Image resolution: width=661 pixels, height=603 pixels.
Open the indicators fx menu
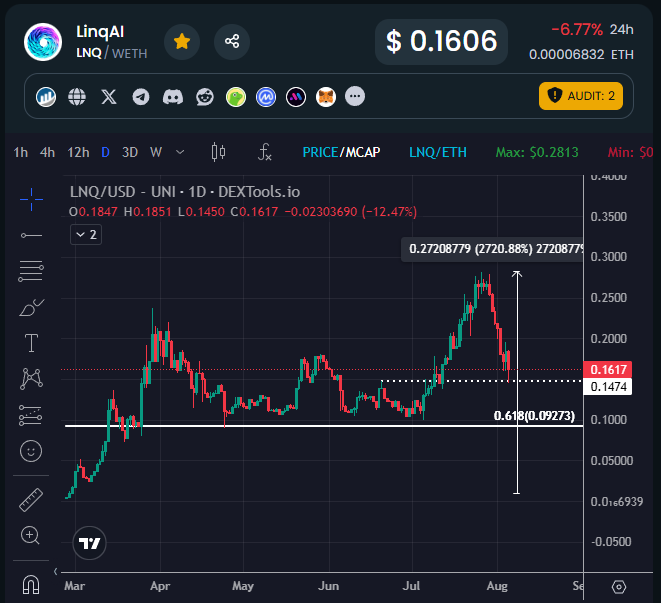click(x=264, y=152)
